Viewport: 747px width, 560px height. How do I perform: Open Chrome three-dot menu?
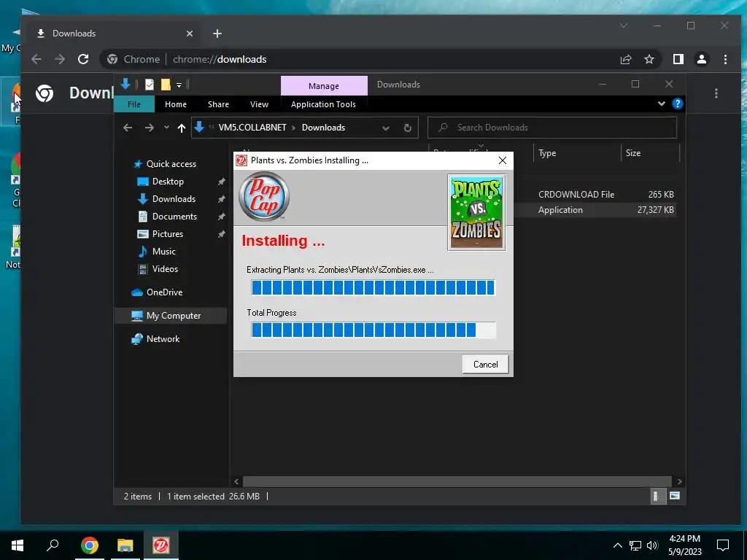click(x=725, y=59)
